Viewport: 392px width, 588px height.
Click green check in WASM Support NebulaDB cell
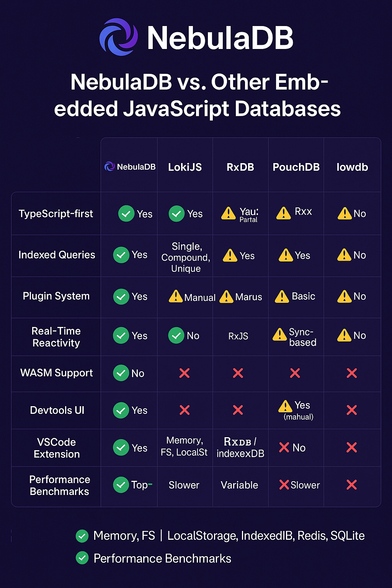121,373
